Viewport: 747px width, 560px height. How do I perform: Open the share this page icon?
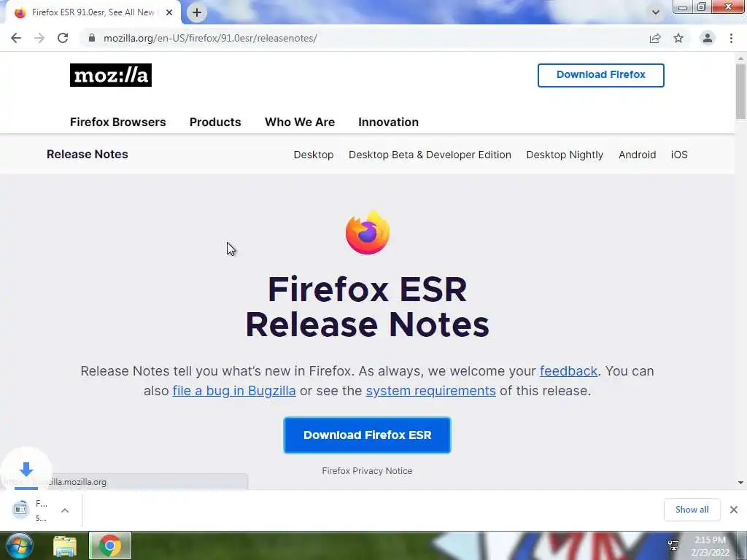click(655, 38)
